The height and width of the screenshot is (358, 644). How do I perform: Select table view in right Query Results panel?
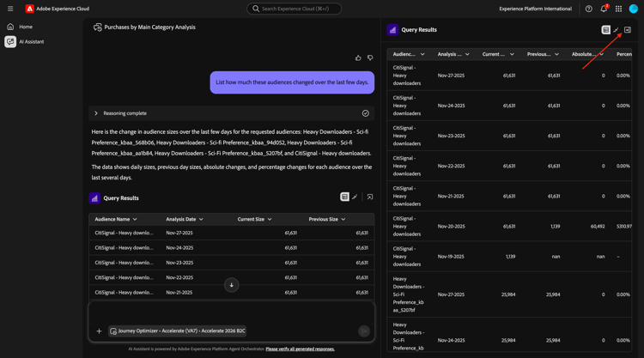point(606,29)
